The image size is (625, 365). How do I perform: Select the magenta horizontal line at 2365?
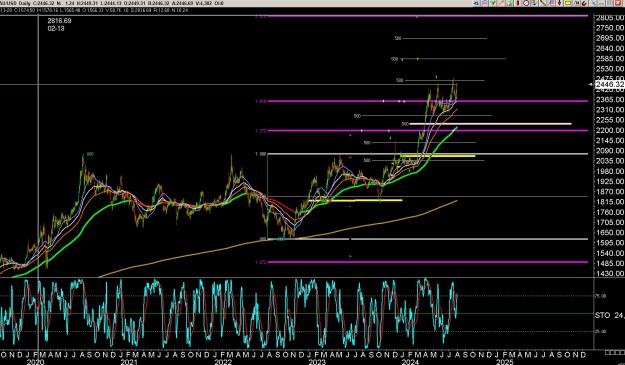pyautogui.click(x=428, y=101)
